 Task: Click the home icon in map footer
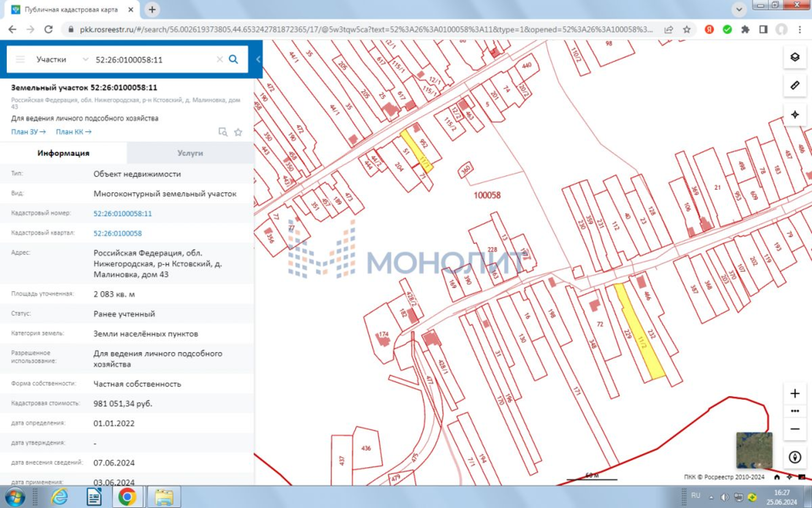777,477
